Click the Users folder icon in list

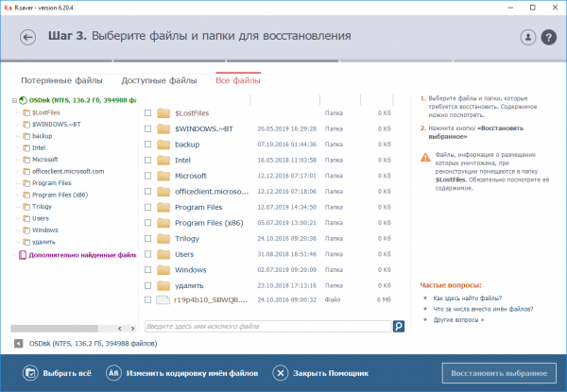[163, 254]
